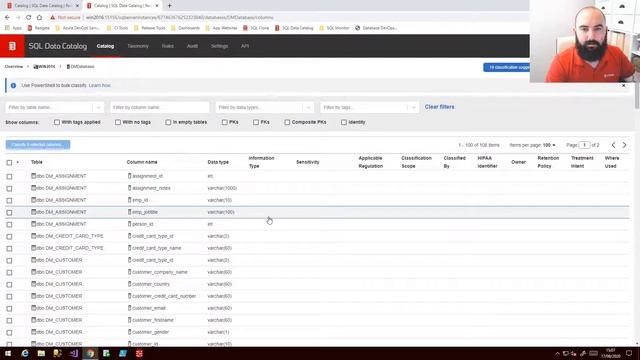Click the Not secure warning icon
640x360 pixels.
52,18
